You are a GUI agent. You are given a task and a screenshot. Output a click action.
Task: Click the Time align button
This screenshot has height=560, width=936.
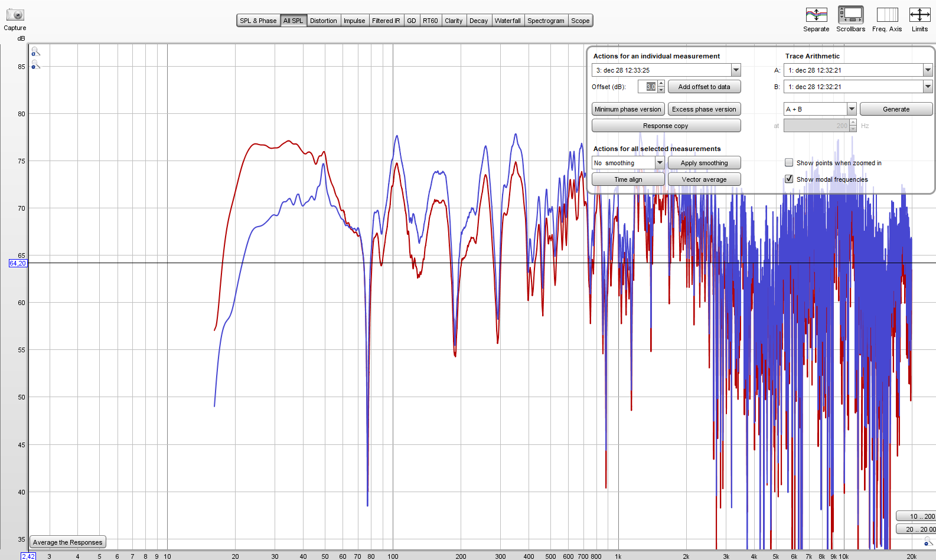coord(628,179)
